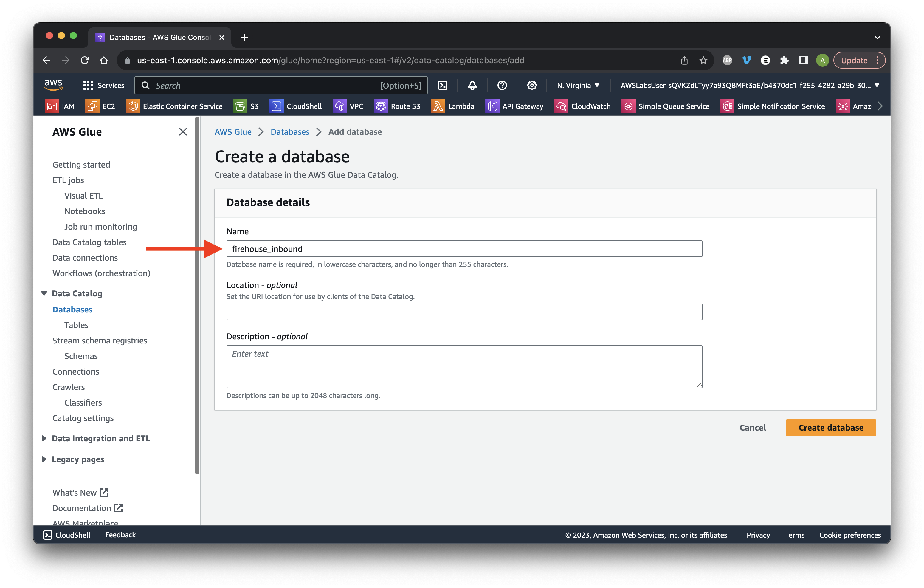Go to the browser home page
Image resolution: width=924 pixels, height=588 pixels.
click(104, 60)
